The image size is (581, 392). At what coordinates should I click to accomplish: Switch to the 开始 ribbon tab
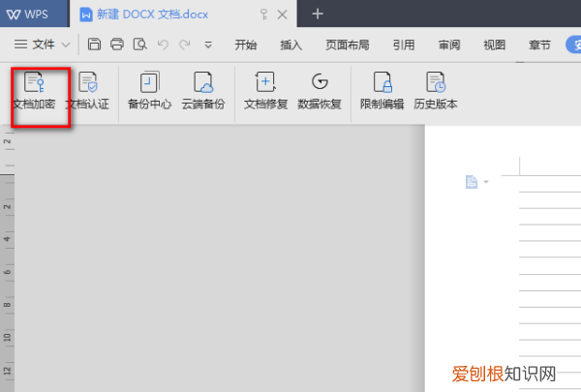click(246, 45)
